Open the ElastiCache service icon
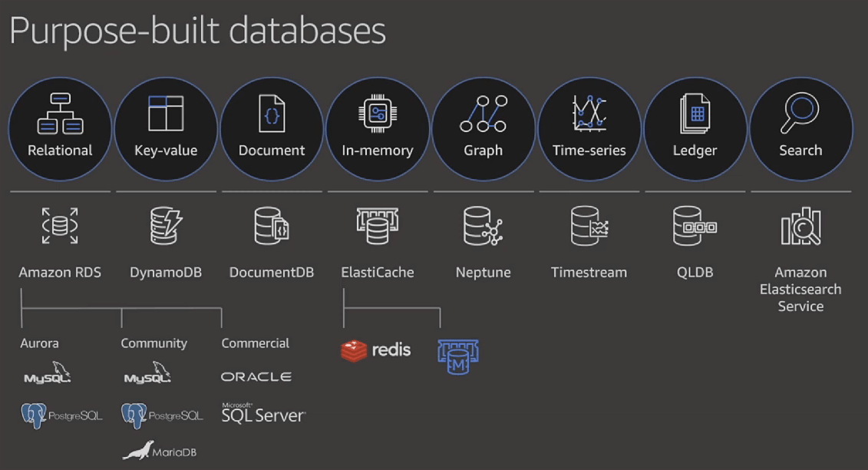This screenshot has width=868, height=470. (378, 224)
